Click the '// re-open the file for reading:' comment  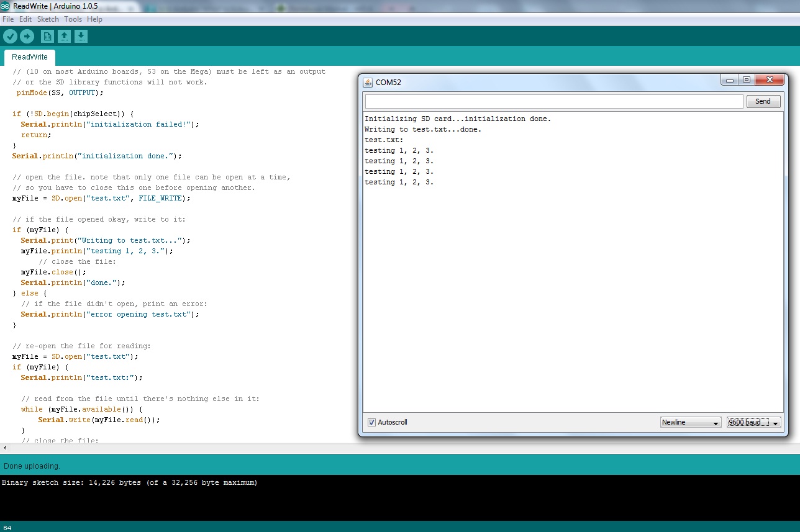[x=81, y=346]
